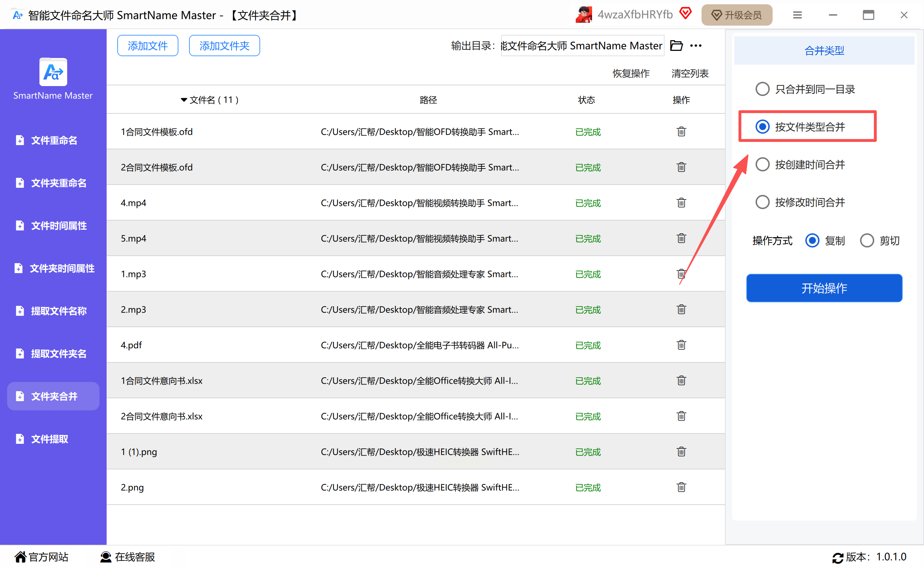Choose 按创建时间合并 merge type
The image size is (924, 569).
pos(762,164)
